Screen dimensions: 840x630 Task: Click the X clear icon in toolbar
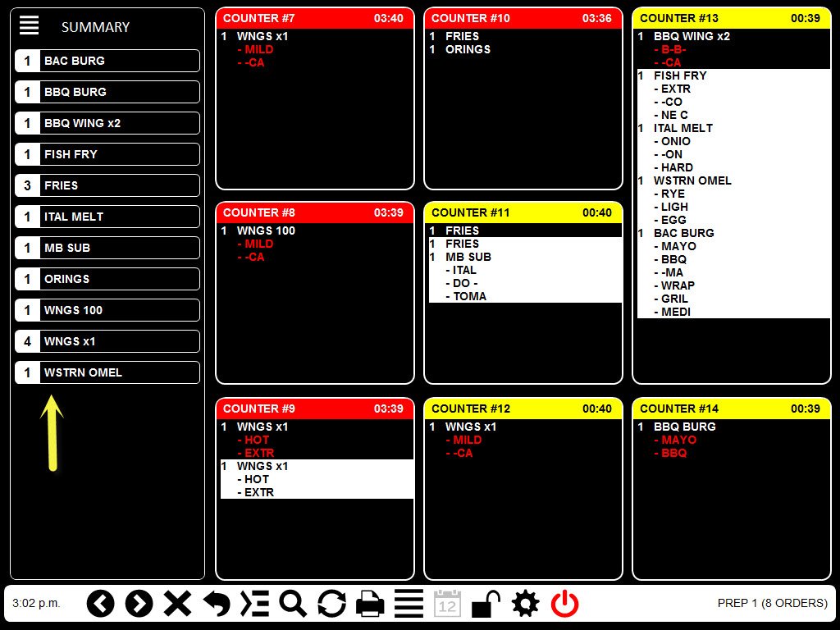(x=177, y=604)
